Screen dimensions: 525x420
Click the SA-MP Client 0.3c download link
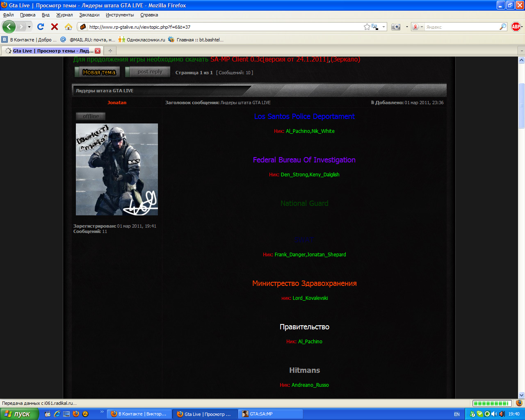269,59
